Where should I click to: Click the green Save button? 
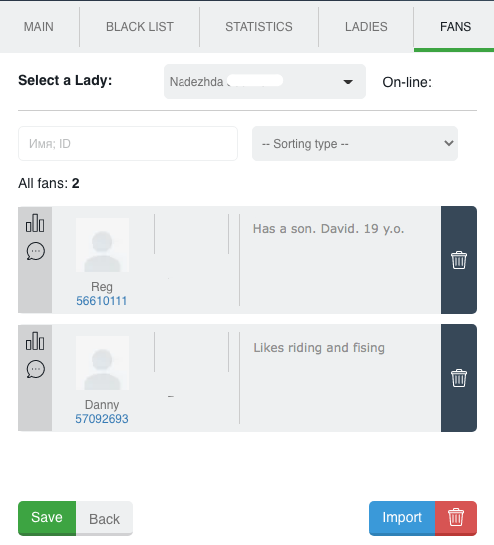pyautogui.click(x=47, y=518)
